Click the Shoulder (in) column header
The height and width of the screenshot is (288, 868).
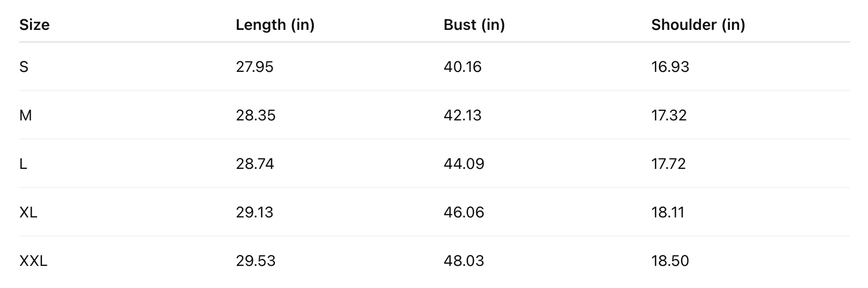[698, 25]
